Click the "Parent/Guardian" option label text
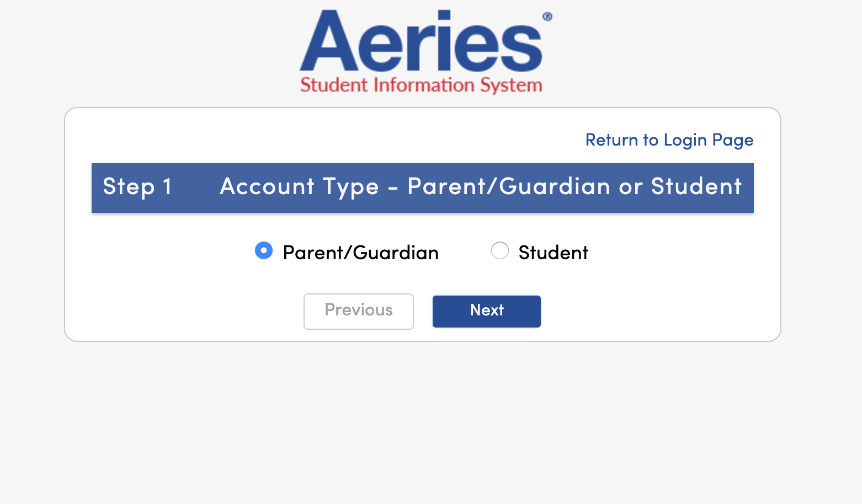Viewport: 862px width, 504px height. (x=360, y=253)
